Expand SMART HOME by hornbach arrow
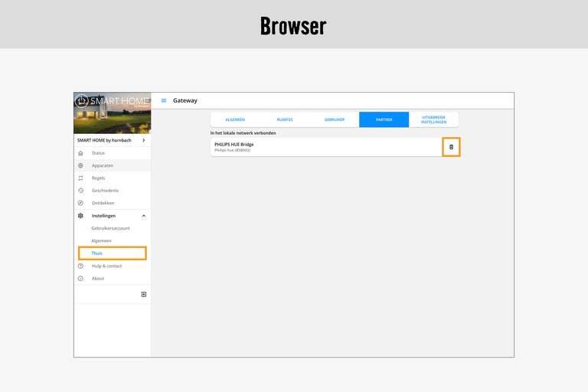The height and width of the screenshot is (392, 588). 144,140
